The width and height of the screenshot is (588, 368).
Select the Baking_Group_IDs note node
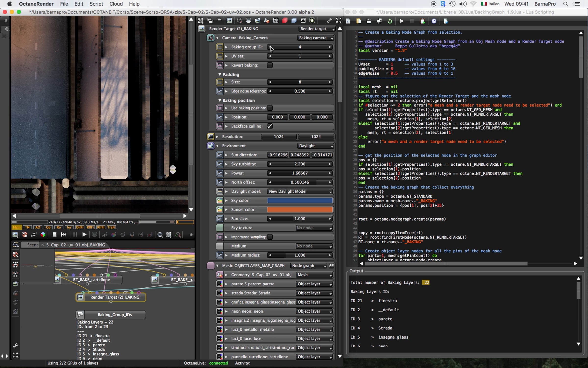111,315
